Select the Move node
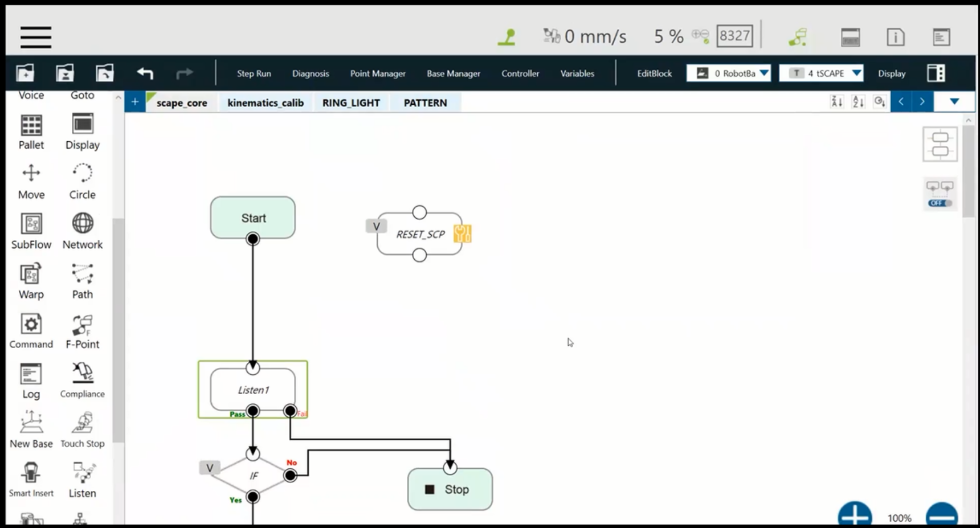980x528 pixels. (31, 182)
